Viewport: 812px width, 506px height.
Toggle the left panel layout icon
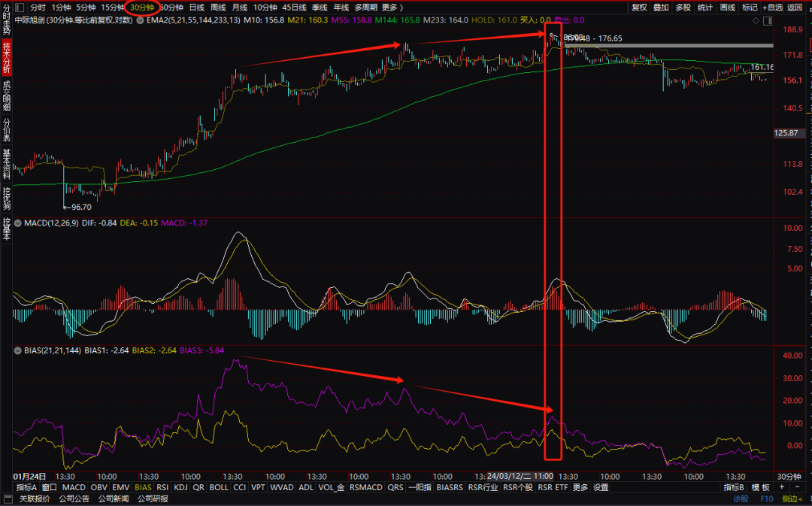click(19, 8)
